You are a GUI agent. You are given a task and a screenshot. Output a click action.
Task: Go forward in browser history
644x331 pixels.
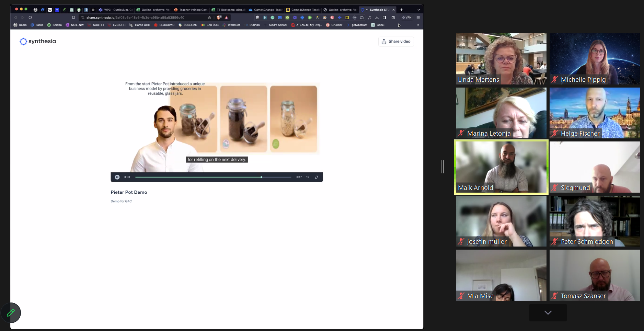point(23,18)
